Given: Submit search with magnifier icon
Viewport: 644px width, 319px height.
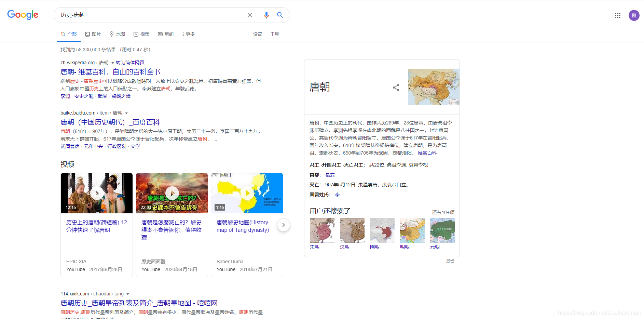Looking at the screenshot, I should (280, 15).
